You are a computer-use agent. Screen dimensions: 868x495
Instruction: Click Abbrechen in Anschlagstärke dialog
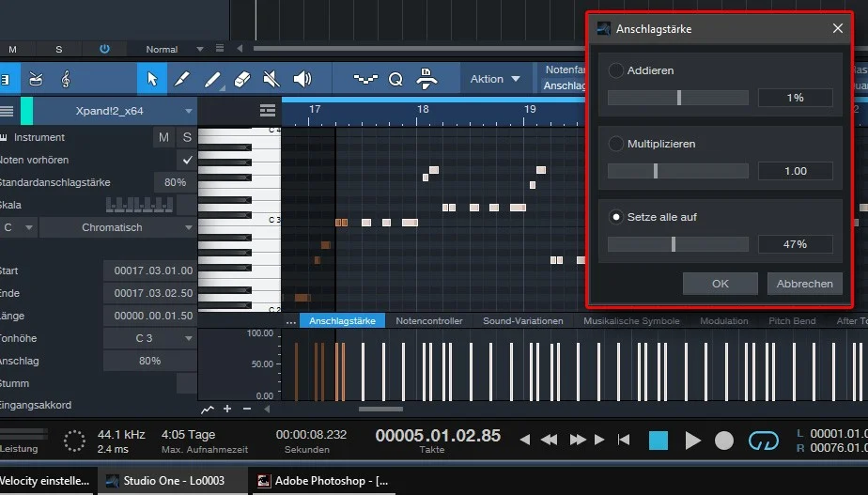pos(804,284)
